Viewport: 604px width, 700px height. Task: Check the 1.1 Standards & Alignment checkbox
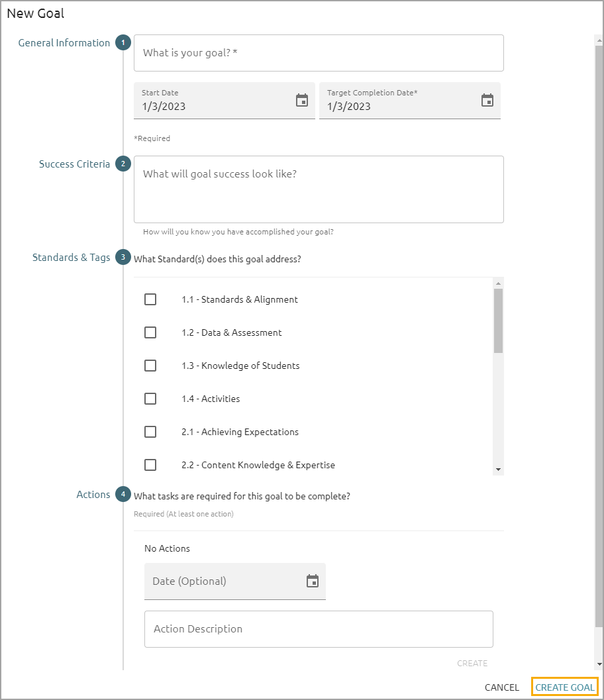[150, 299]
